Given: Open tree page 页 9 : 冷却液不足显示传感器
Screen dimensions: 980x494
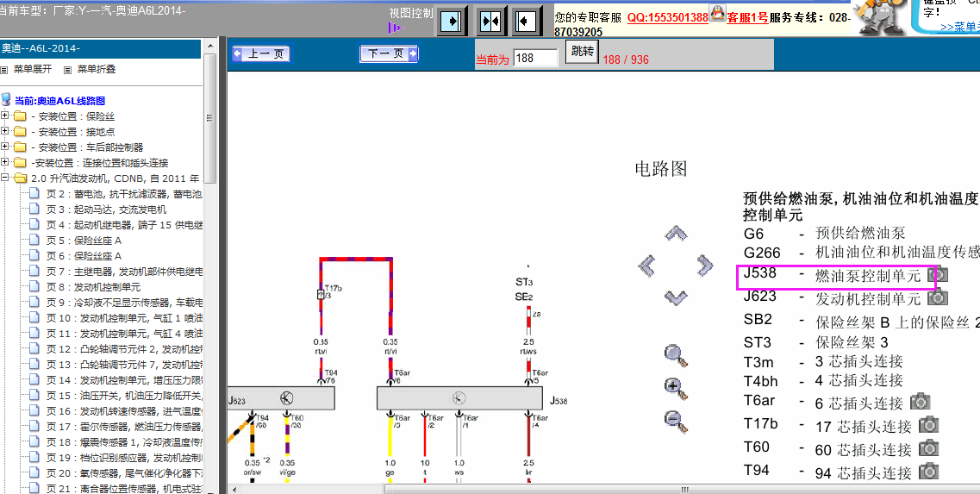Looking at the screenshot, I should 124,303.
